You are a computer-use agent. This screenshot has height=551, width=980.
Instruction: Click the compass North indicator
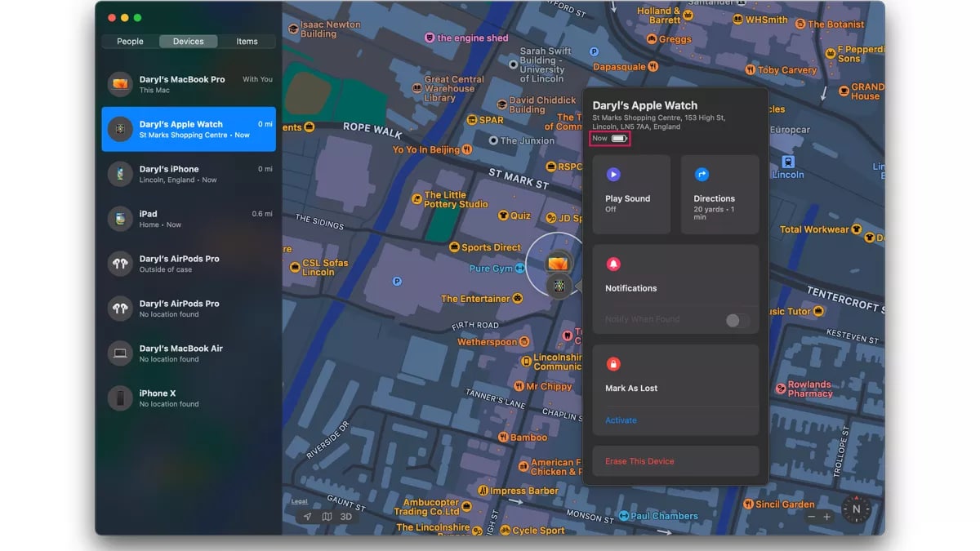coord(856,509)
